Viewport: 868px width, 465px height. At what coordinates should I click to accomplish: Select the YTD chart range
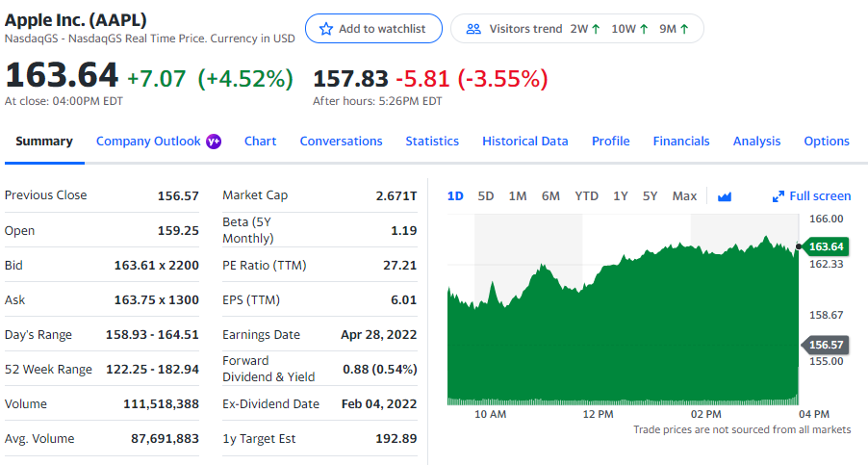tap(586, 196)
